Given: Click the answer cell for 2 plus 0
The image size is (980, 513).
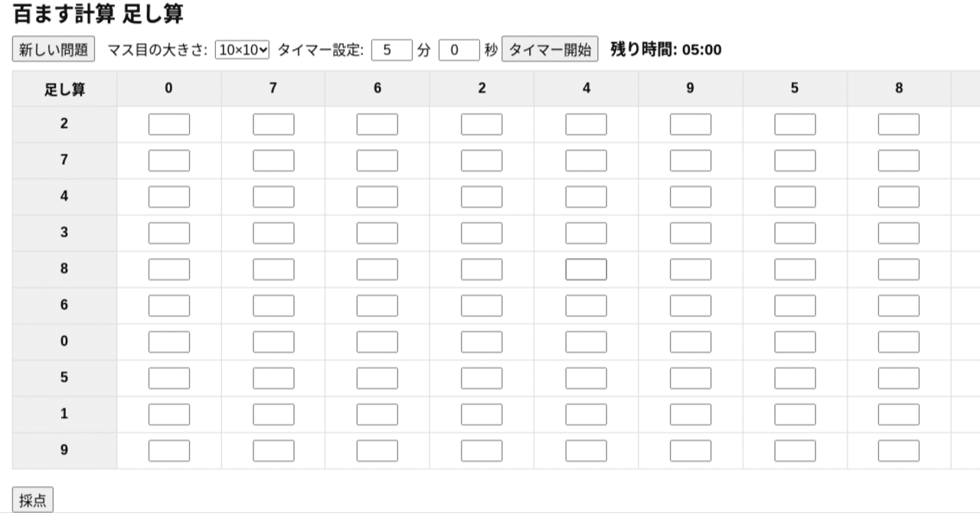Looking at the screenshot, I should click(x=169, y=123).
